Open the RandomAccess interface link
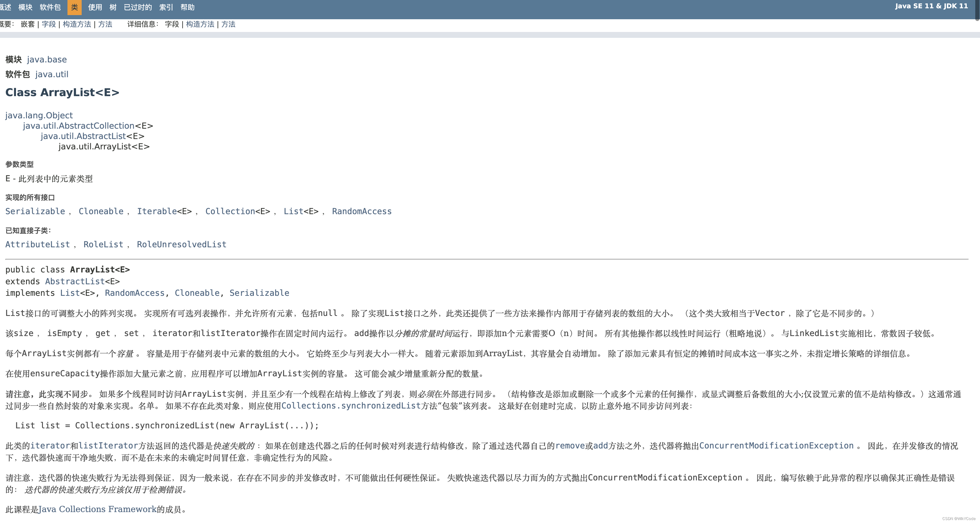Image resolution: width=980 pixels, height=523 pixels. point(362,211)
